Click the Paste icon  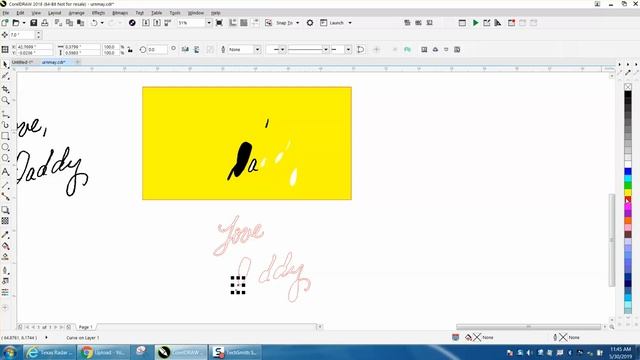(80, 23)
